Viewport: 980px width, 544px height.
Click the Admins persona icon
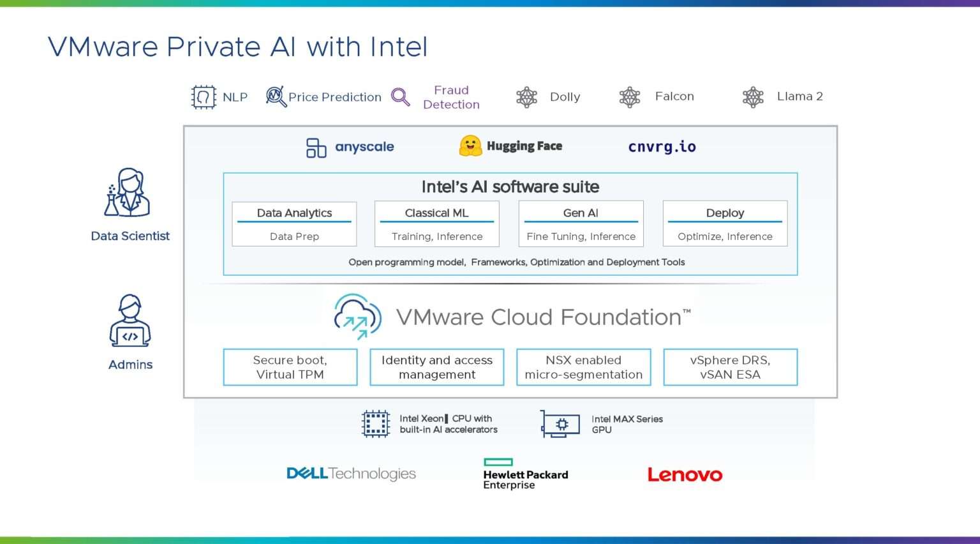click(x=130, y=319)
